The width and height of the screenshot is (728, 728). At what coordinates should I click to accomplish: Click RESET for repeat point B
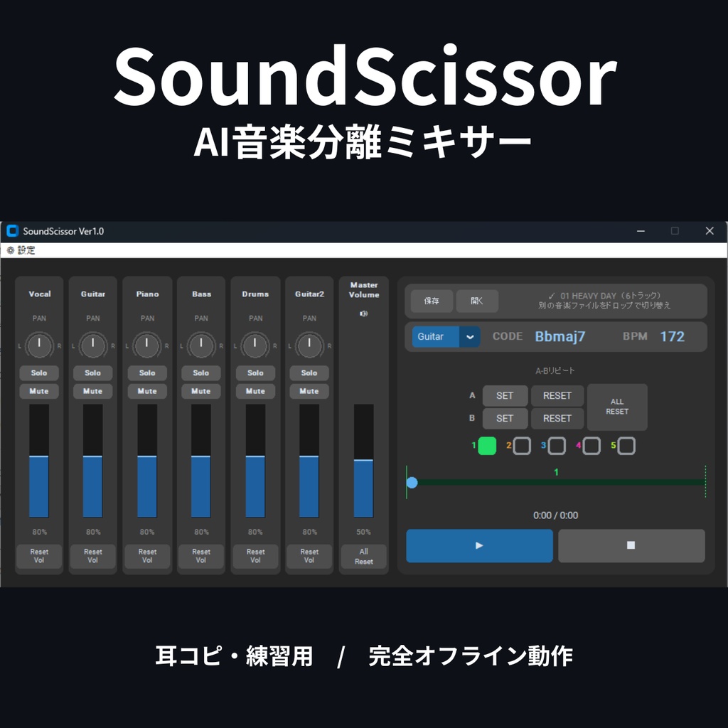(x=557, y=418)
